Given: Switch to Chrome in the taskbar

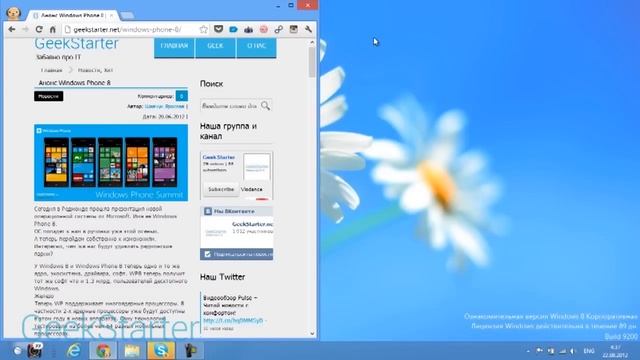Looking at the screenshot, I should tap(103, 350).
